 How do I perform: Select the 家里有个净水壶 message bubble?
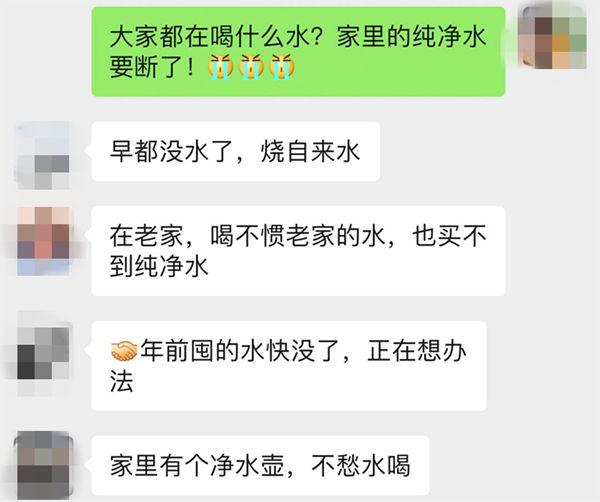point(260,465)
